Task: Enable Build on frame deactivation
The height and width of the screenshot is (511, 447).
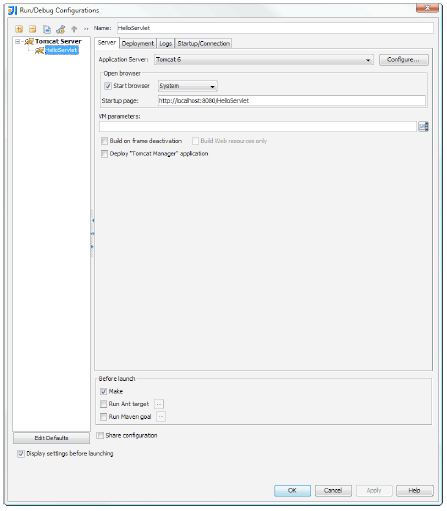Action: pyautogui.click(x=104, y=141)
